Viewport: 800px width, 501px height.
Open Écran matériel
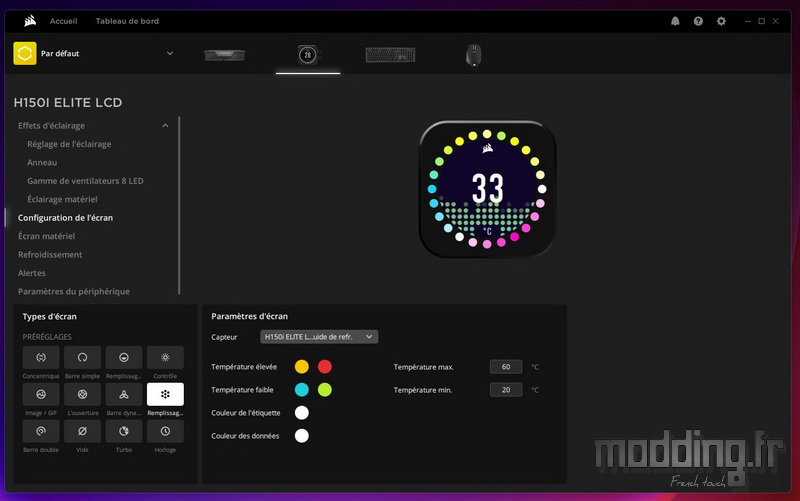point(46,236)
